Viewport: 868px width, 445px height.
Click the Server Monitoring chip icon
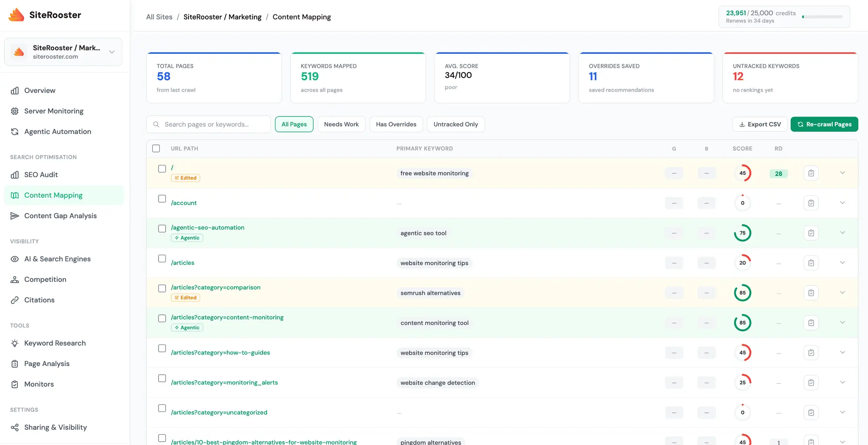[15, 111]
